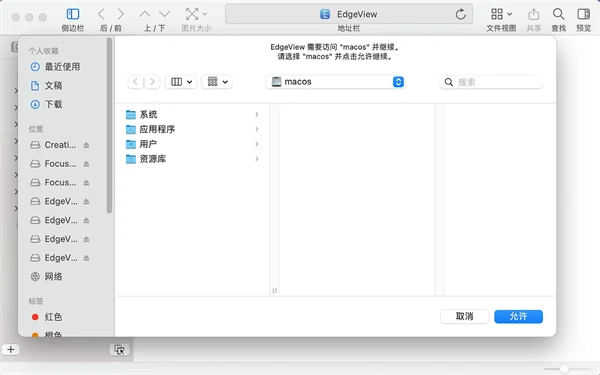Screen dimensions: 600x375
Task: Click the selection icon beside the plus button
Action: (x=119, y=349)
